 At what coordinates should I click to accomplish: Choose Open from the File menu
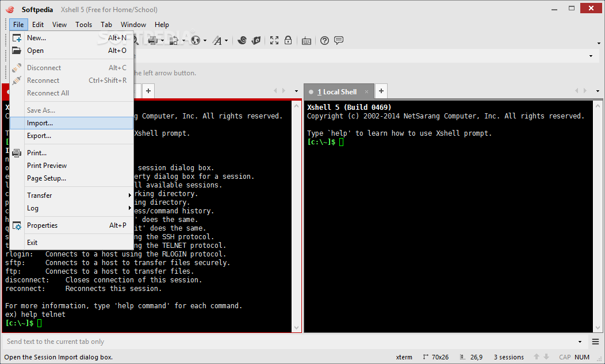click(x=72, y=51)
